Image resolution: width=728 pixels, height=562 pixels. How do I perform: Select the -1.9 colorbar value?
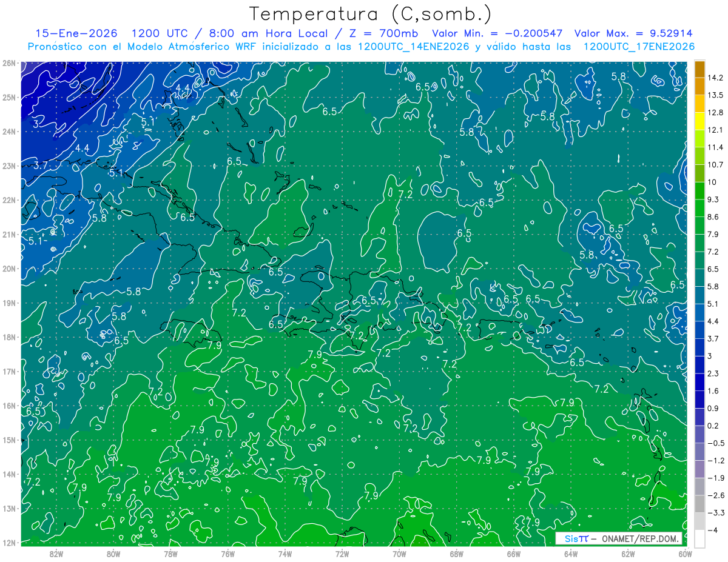(716, 478)
